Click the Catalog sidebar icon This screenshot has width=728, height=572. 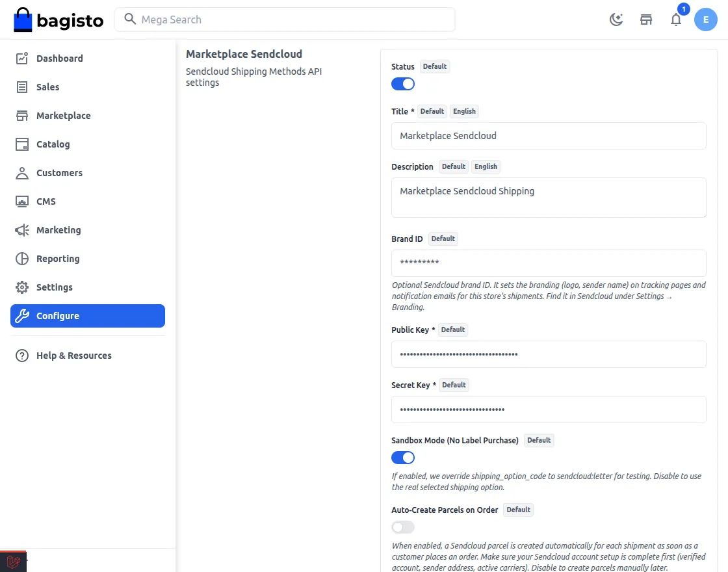tap(22, 144)
